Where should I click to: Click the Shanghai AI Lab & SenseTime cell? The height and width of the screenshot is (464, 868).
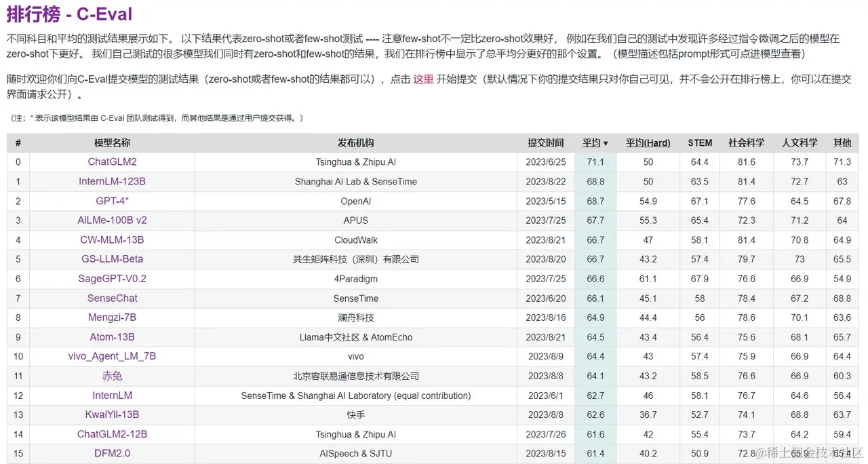356,182
